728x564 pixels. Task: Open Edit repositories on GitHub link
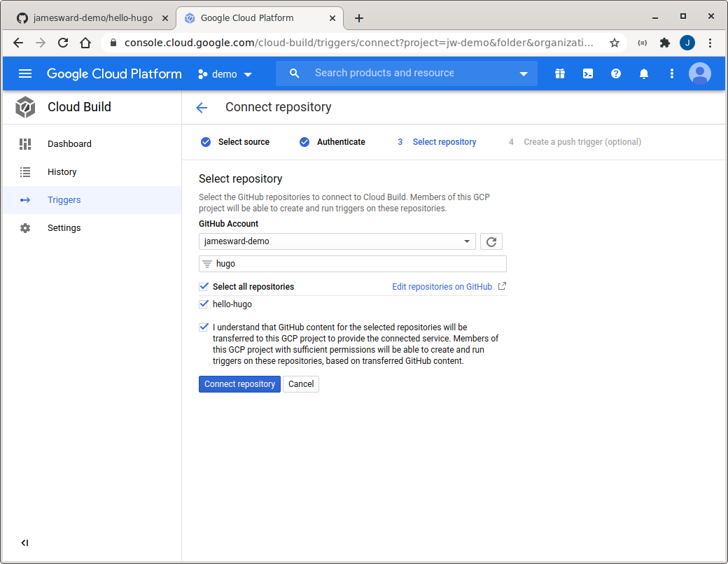pyautogui.click(x=442, y=287)
